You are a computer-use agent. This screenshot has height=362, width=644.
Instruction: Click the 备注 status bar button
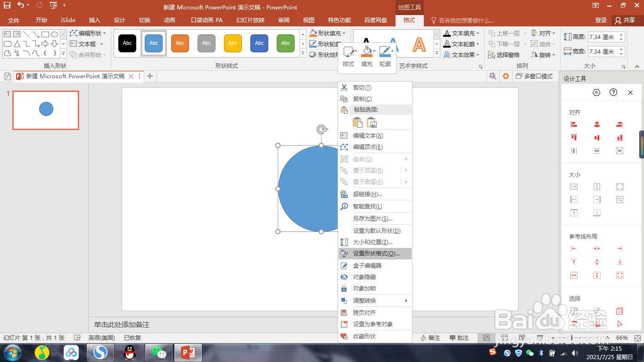430,338
